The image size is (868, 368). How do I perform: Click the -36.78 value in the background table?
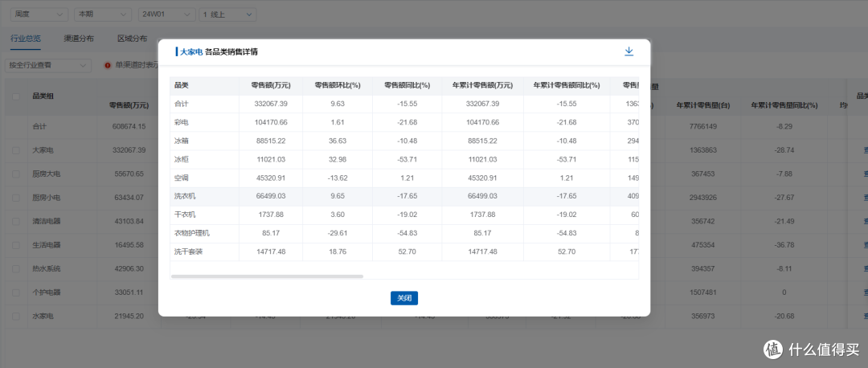pyautogui.click(x=784, y=244)
